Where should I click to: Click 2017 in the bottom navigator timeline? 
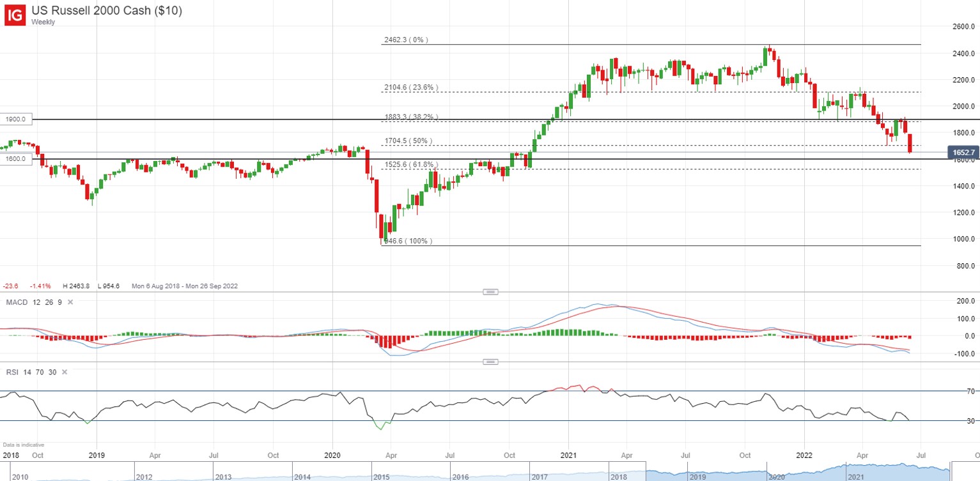(x=538, y=477)
